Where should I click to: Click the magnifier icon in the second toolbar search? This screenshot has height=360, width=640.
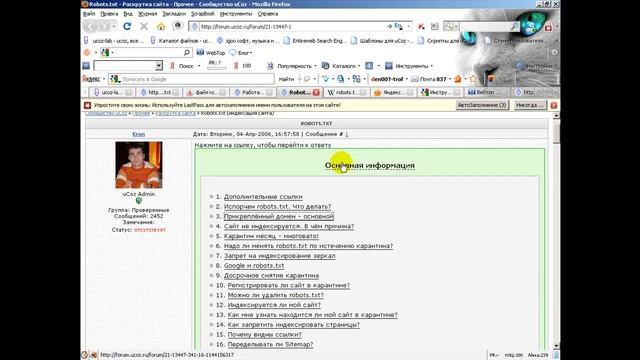point(187,52)
